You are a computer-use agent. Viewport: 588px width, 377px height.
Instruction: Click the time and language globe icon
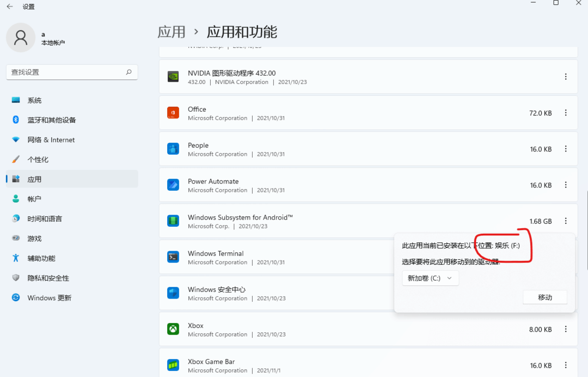click(16, 218)
